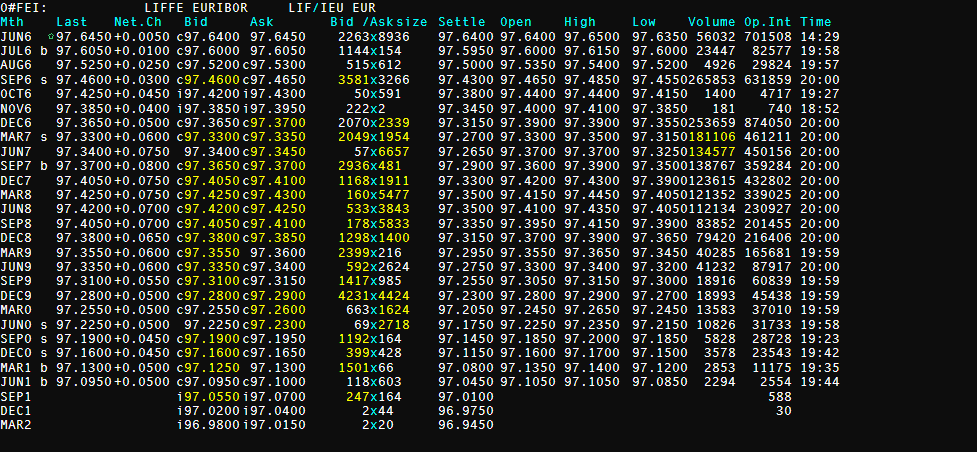Click the DEC1 bid price i97.0200

(208, 411)
